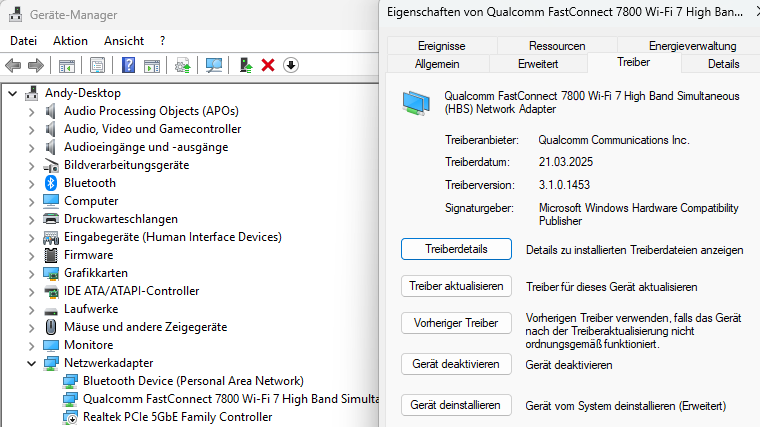The image size is (760, 427).
Task: Open the ? help menu
Action: (x=162, y=41)
